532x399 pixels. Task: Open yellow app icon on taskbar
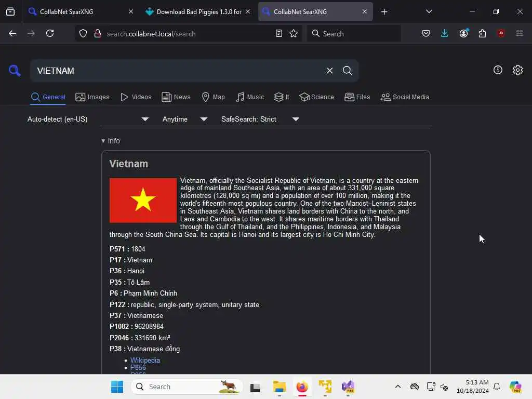pos(325,387)
